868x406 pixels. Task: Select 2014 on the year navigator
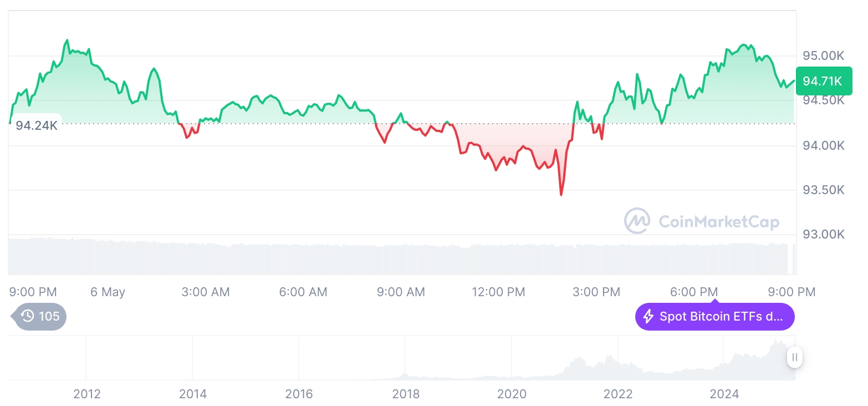193,394
